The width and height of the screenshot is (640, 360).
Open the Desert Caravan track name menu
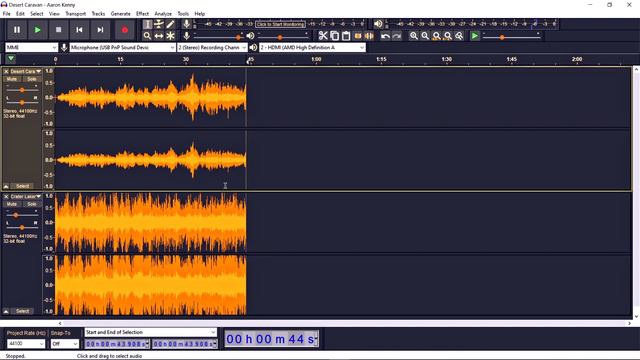26,71
